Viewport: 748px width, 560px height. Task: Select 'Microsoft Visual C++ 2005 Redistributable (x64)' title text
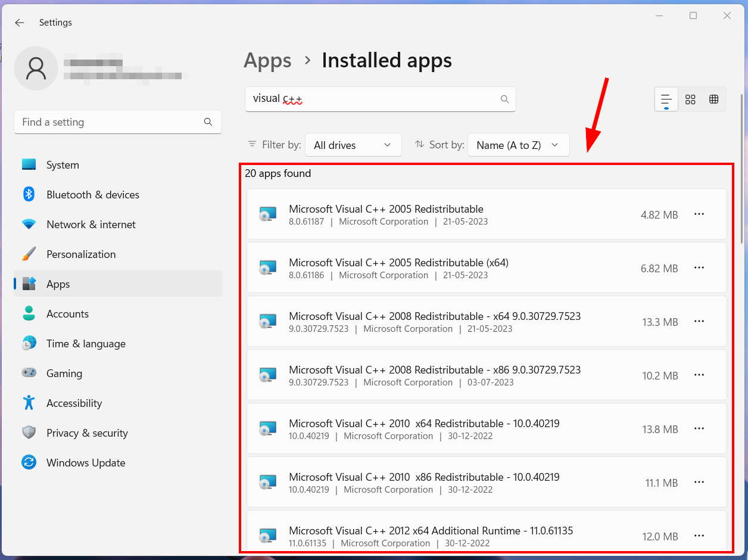(x=398, y=263)
